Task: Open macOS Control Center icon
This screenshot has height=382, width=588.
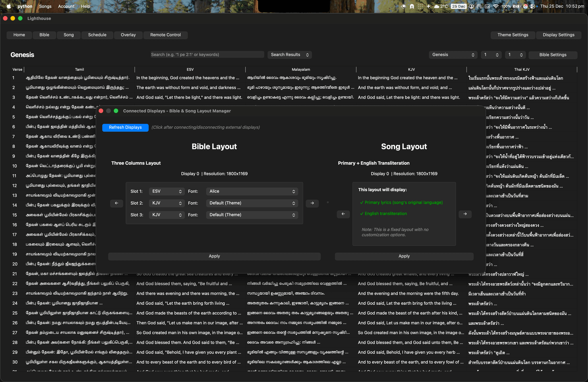Action: pyautogui.click(x=533, y=6)
